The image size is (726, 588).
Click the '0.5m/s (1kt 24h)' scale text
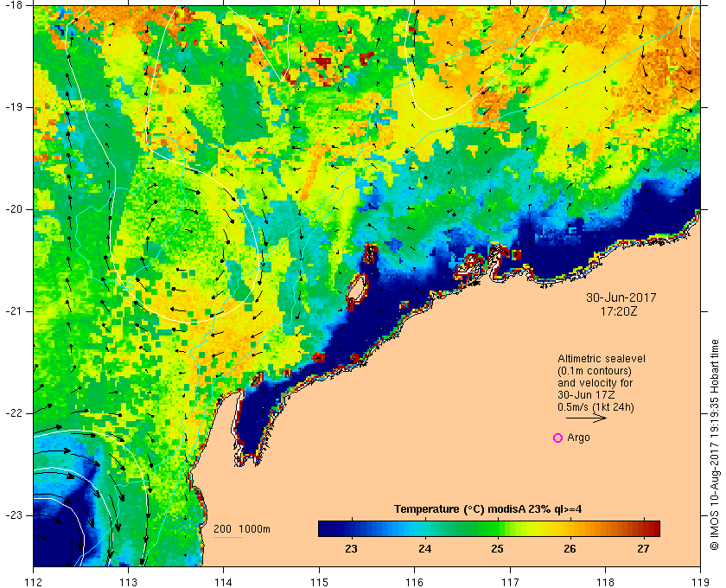(595, 407)
